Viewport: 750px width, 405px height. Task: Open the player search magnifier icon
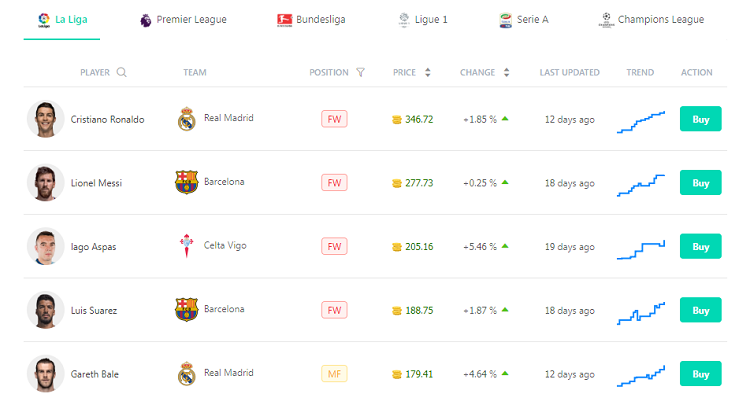click(121, 72)
